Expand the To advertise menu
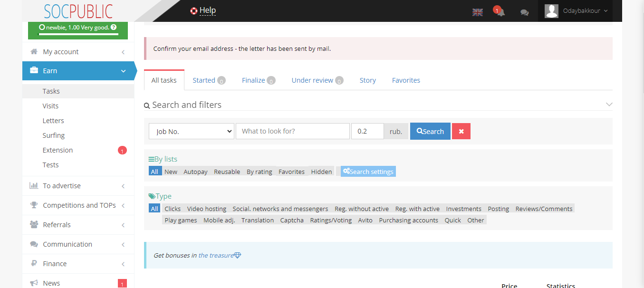The image size is (644, 288). point(78,186)
